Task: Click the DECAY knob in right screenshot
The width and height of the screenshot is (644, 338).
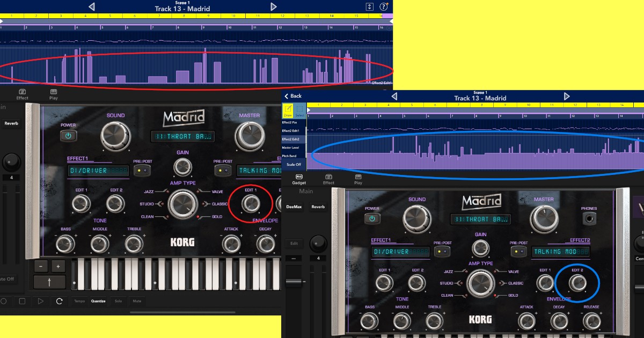Action: click(559, 321)
